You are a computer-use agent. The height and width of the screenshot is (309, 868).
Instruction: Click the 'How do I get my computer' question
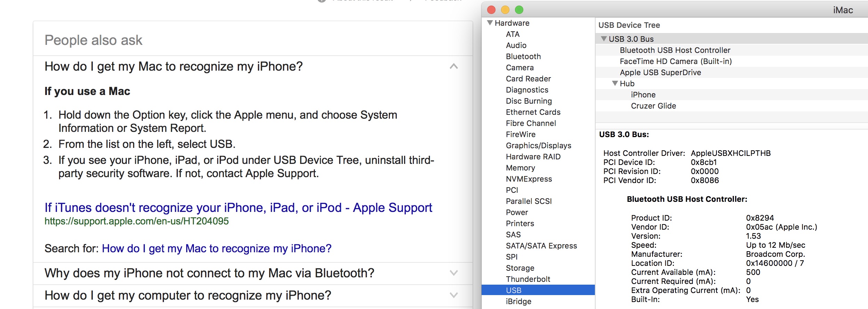(x=188, y=295)
